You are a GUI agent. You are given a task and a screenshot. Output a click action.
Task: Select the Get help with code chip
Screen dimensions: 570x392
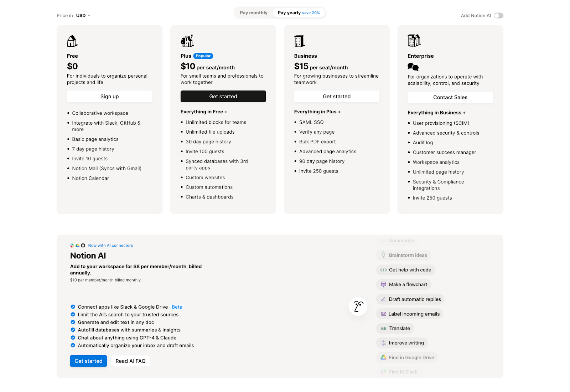406,270
